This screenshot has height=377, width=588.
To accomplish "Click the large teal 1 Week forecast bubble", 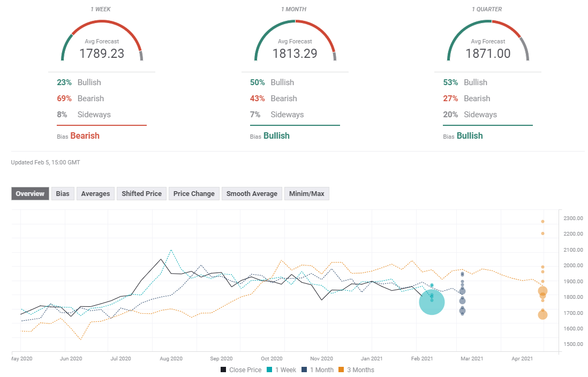I will coord(432,303).
